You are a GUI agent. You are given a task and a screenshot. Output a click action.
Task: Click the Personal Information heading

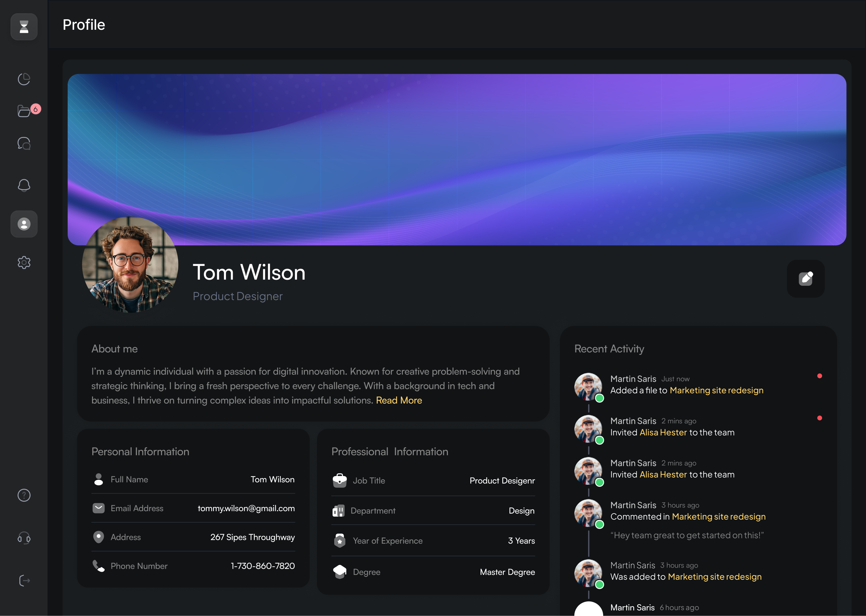click(140, 452)
